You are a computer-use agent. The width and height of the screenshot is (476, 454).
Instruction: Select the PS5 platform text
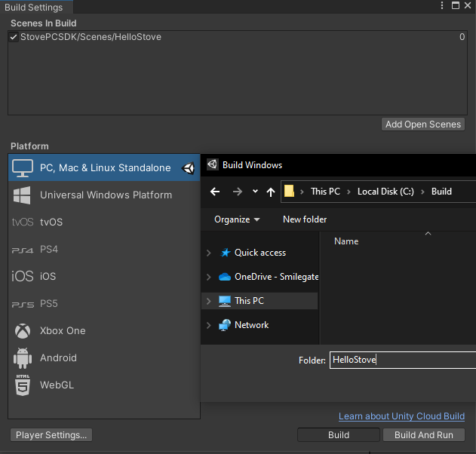click(x=49, y=304)
